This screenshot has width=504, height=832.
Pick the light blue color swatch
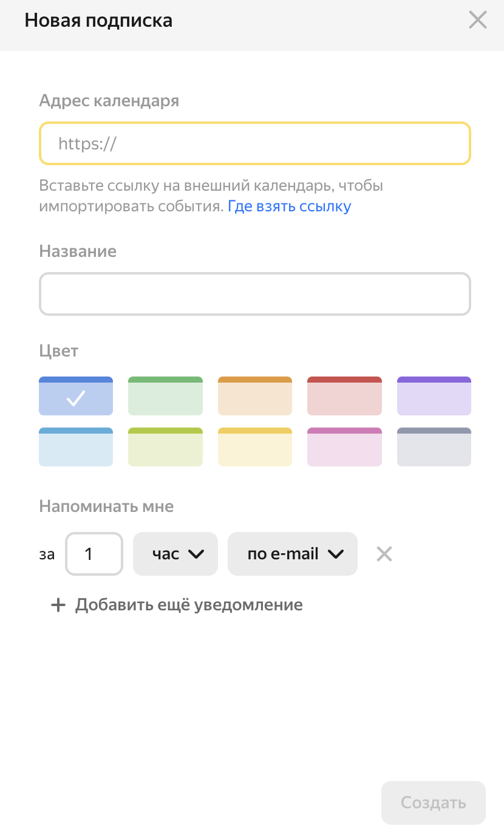pos(76,447)
